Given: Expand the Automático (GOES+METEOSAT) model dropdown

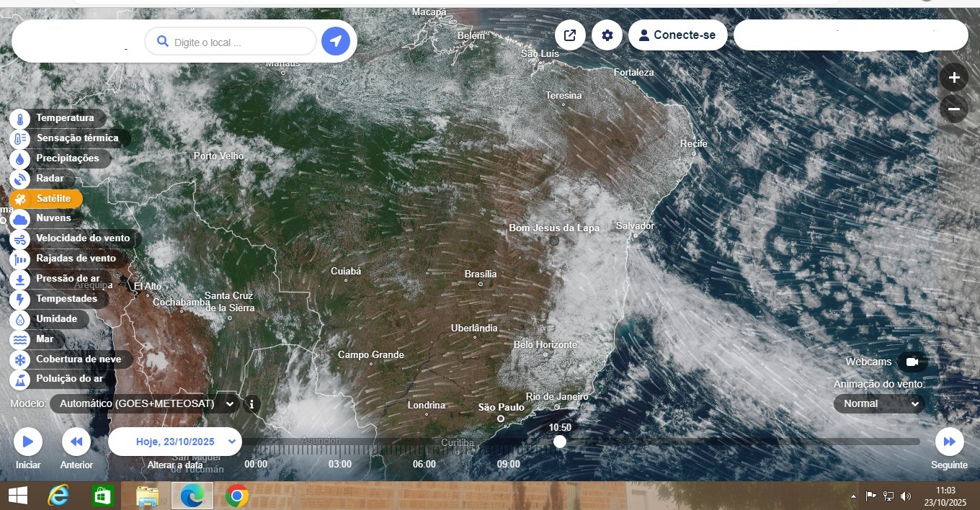Looking at the screenshot, I should [145, 404].
